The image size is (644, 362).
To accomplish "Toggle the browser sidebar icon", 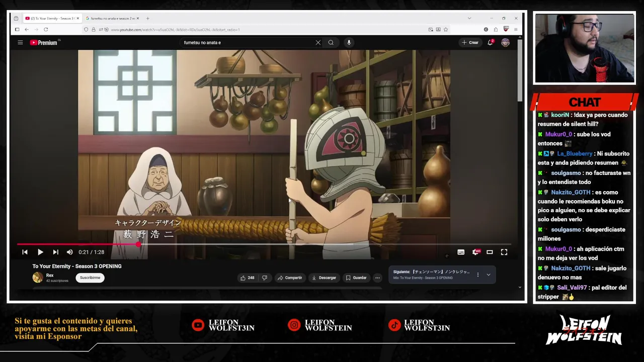I will coord(17,30).
